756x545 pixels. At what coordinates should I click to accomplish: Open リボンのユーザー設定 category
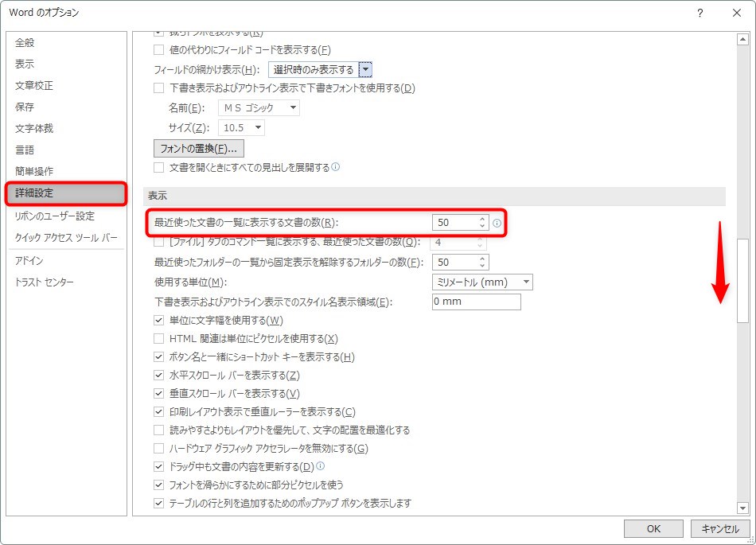coord(54,216)
